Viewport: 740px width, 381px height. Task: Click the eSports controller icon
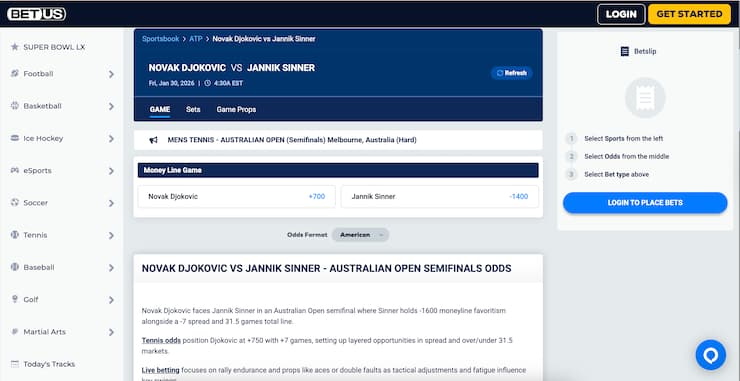15,170
